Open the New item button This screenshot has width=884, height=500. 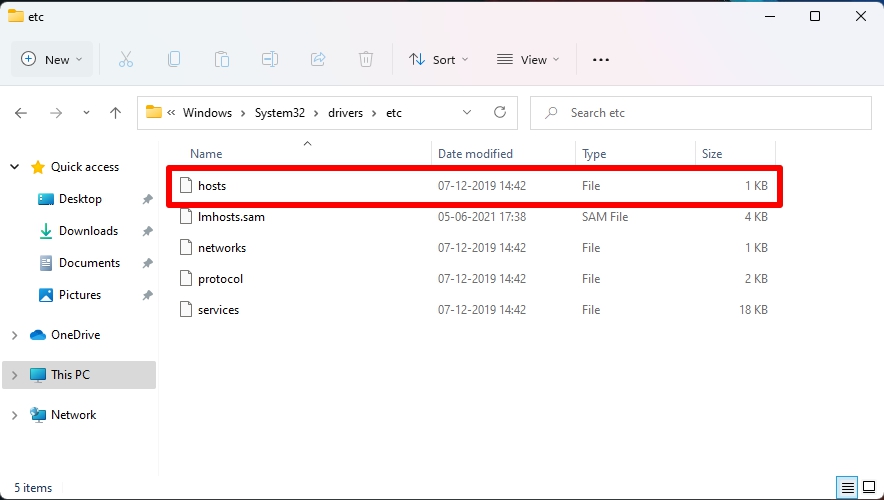pyautogui.click(x=52, y=59)
